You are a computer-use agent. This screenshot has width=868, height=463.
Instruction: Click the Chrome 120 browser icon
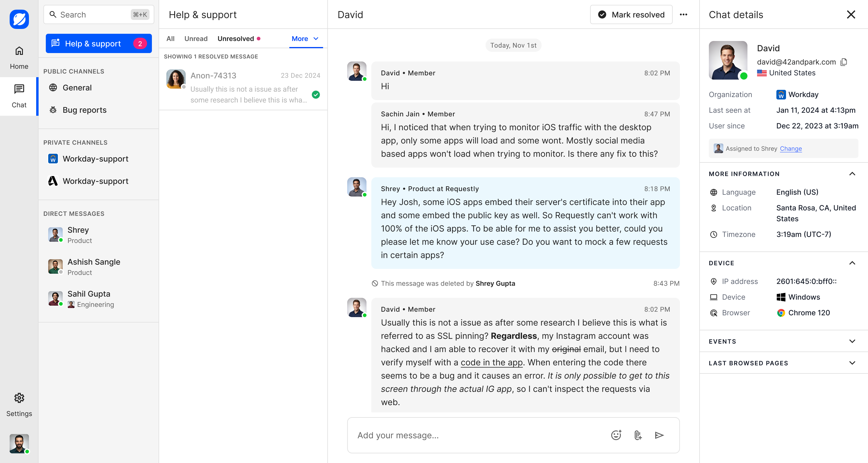[781, 313]
